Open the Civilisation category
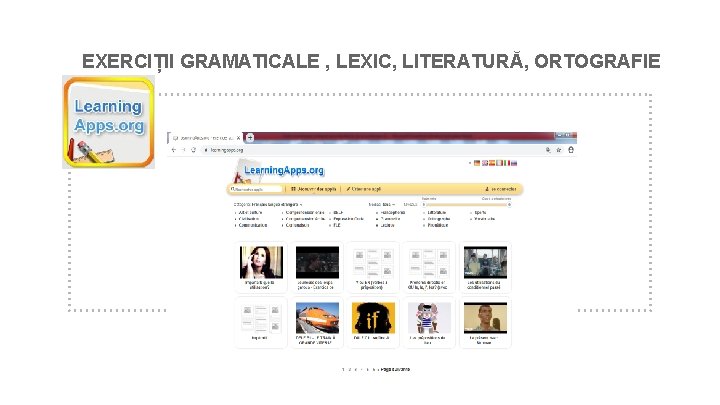720x405 pixels. (248, 219)
